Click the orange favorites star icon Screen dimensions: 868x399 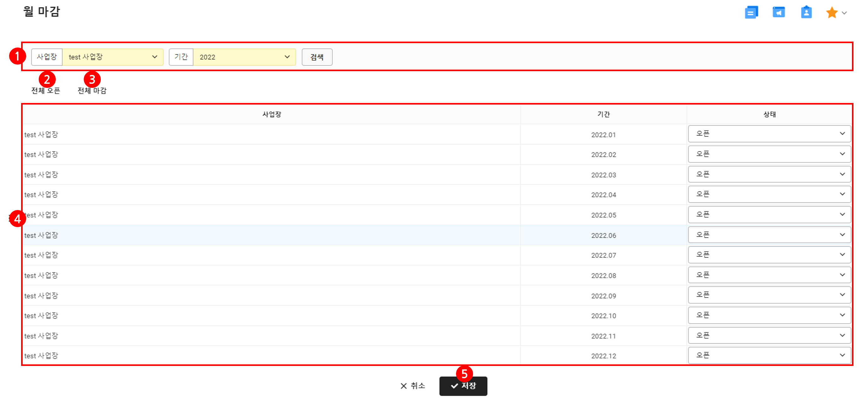point(831,13)
